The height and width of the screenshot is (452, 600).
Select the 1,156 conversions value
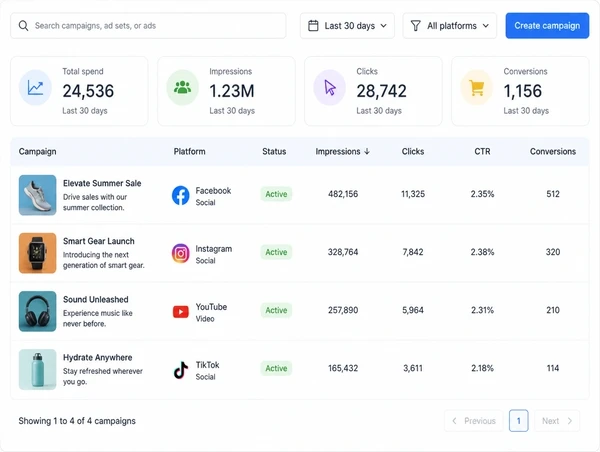(522, 91)
